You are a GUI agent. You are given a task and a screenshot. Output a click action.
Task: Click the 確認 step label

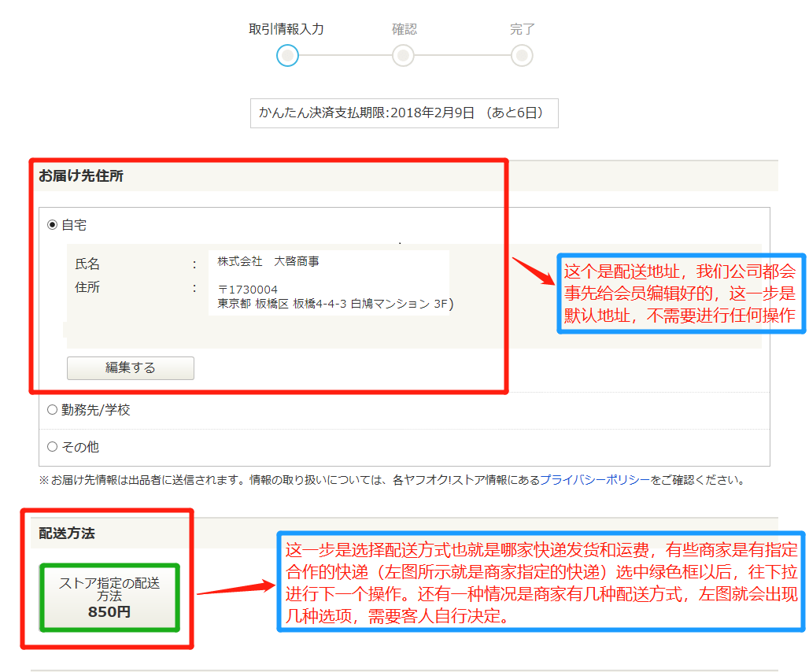(x=404, y=29)
